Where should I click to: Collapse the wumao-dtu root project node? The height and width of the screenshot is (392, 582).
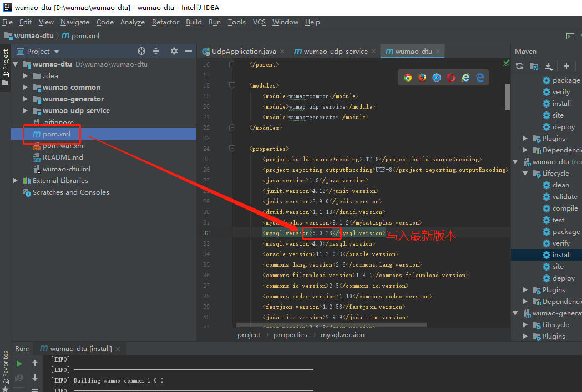[x=16, y=64]
